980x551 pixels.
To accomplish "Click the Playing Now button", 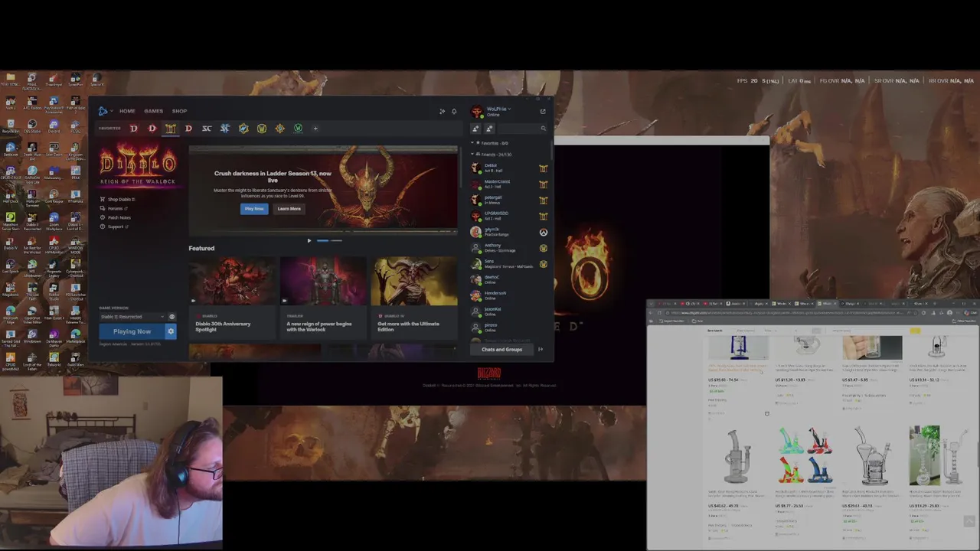I will coord(132,331).
